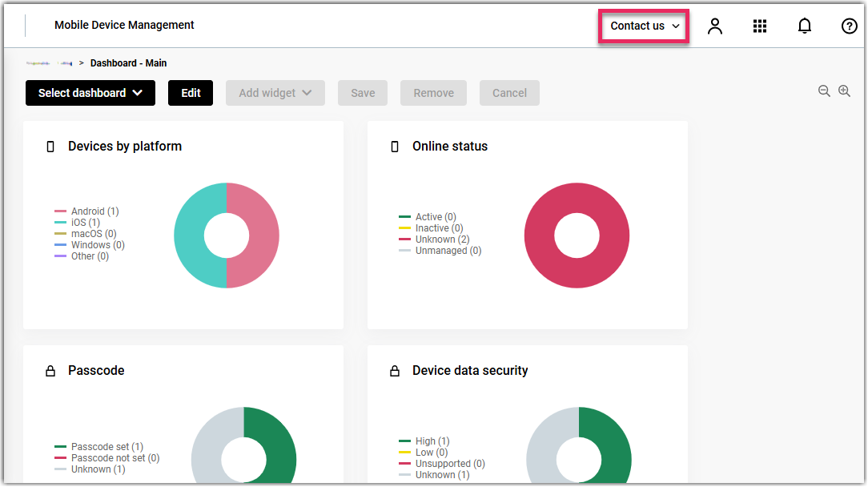Click the Inactive (0) legend entry
Viewport: 868px width, 487px height.
pos(432,227)
